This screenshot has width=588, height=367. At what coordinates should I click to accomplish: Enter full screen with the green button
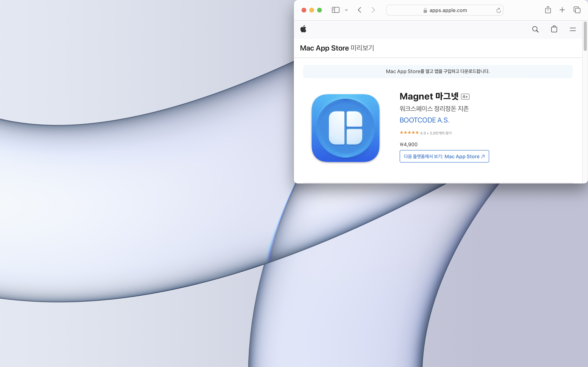click(319, 10)
